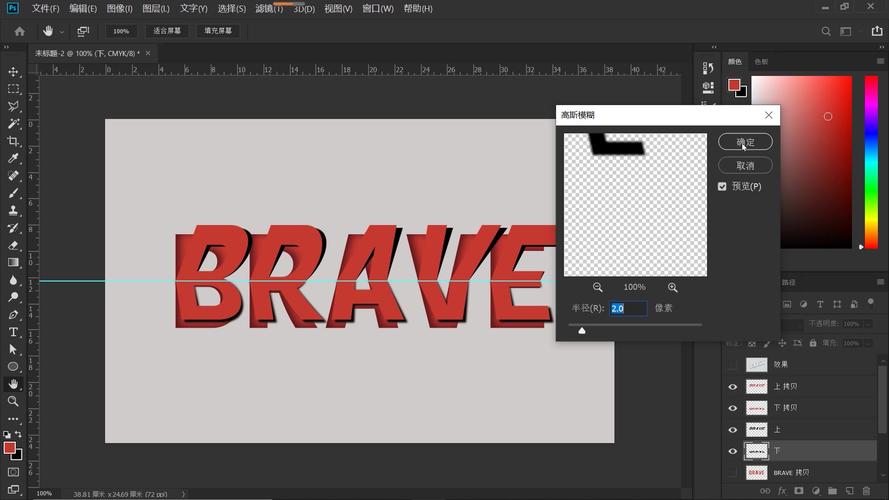This screenshot has width=889, height=500.
Task: Click the zoom in magnifier in blur preview
Action: coord(672,287)
